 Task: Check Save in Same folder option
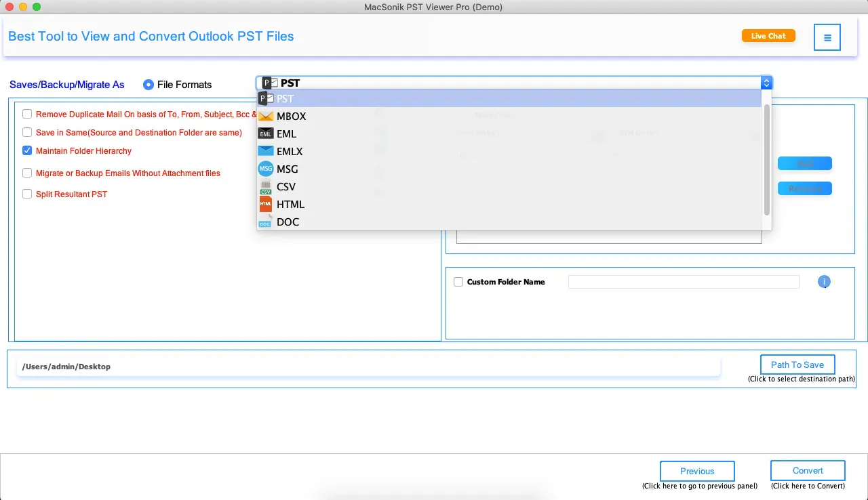pyautogui.click(x=27, y=132)
